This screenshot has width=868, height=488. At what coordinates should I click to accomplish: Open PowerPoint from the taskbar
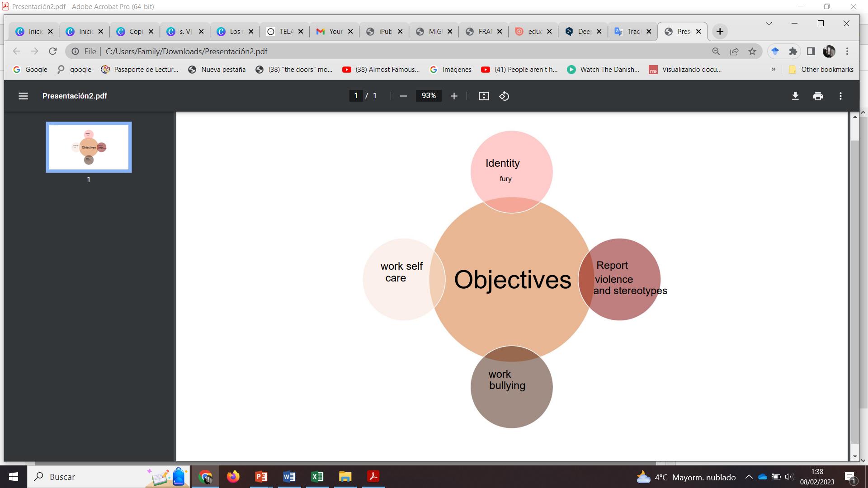click(261, 476)
